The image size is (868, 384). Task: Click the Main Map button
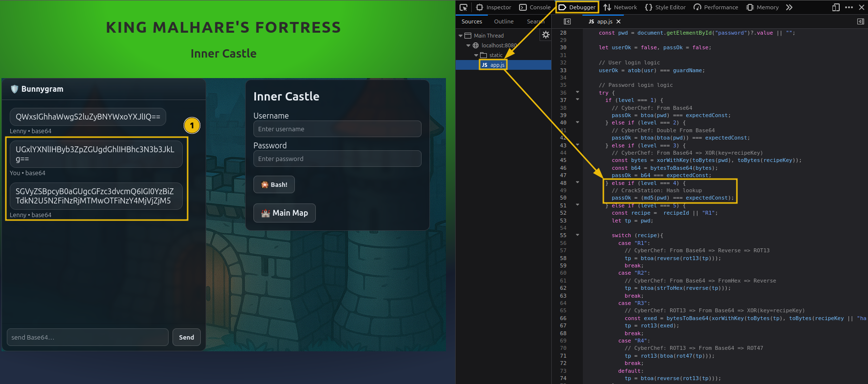[285, 213]
